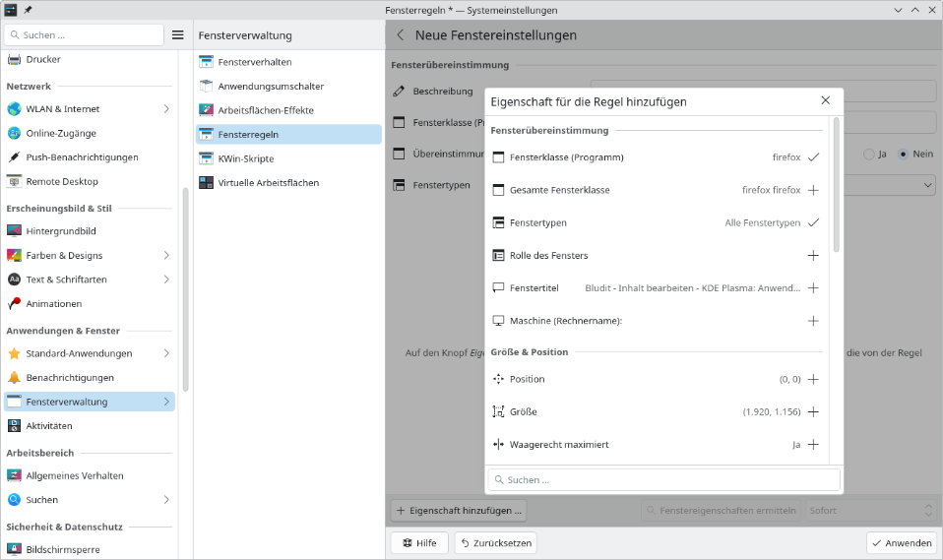Click the search field in the property dialog
Viewport: 943px width, 560px height.
pos(664,480)
